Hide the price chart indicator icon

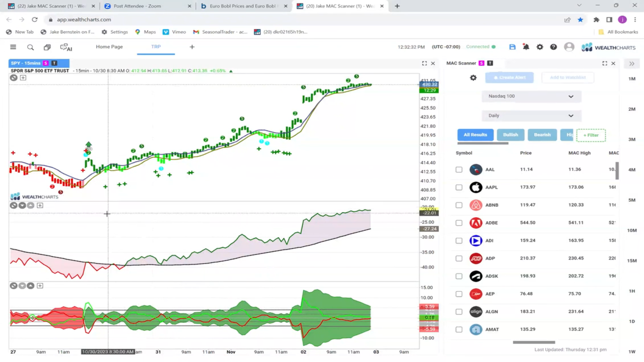(x=13, y=78)
